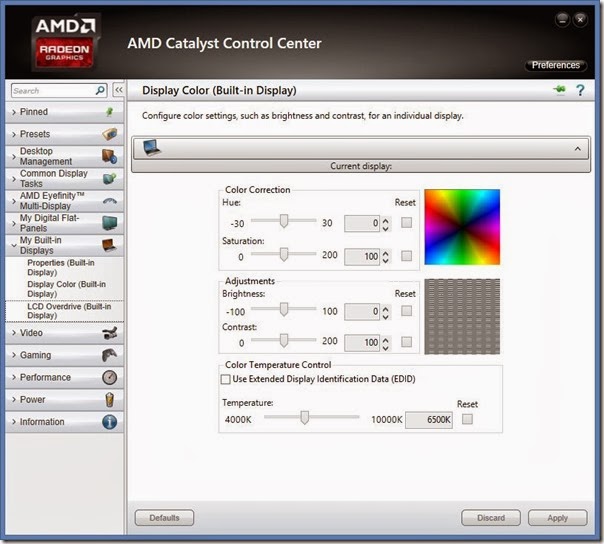Click the Defaults button

(x=164, y=518)
